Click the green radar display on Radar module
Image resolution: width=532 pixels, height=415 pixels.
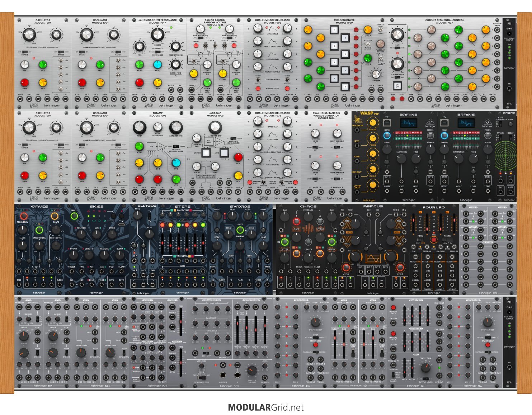pyautogui.click(x=505, y=155)
